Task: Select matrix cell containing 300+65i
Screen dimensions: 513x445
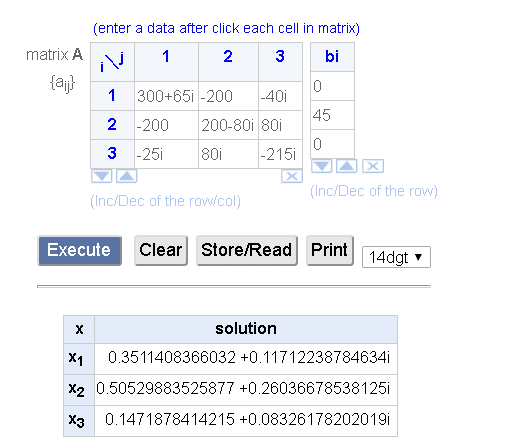Action: [x=166, y=96]
